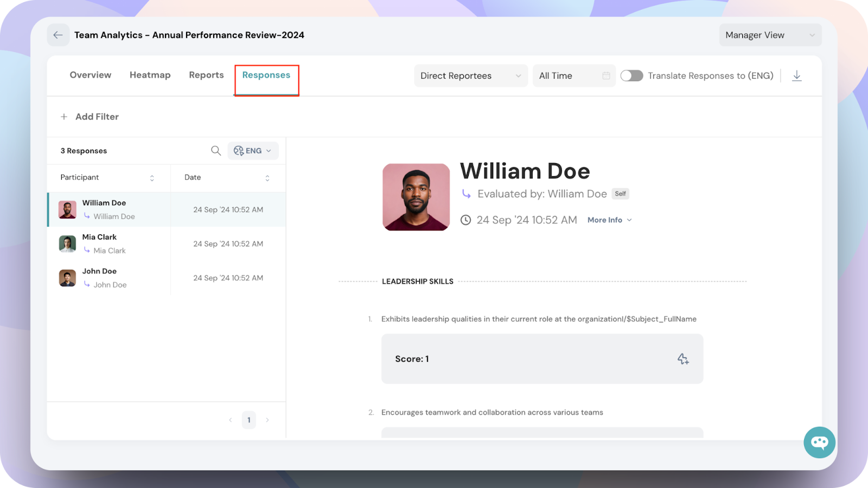Image resolution: width=868 pixels, height=488 pixels.
Task: Click the globe icon in the ENG selector
Action: point(239,151)
